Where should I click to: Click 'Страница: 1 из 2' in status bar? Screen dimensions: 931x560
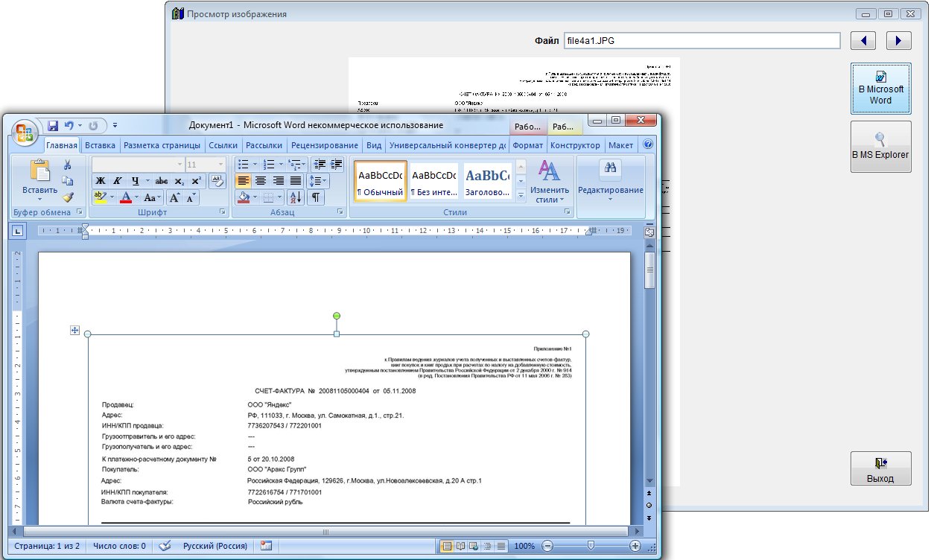[x=47, y=546]
